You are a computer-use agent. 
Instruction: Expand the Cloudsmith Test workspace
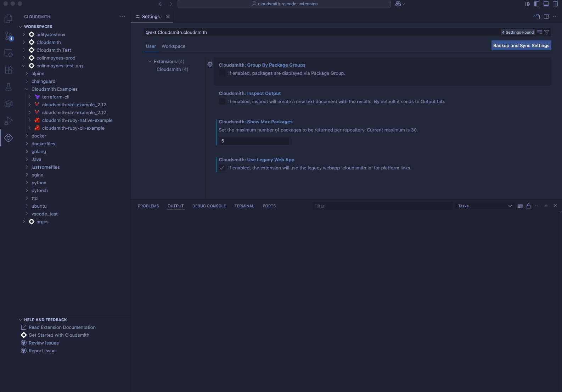[x=24, y=50]
